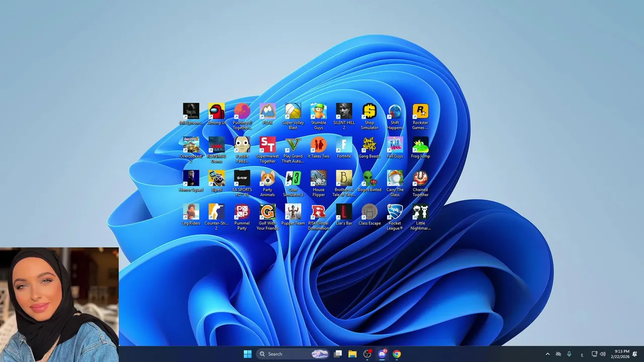Open the RISK Global Domination shortcut
This screenshot has width=644, height=362.
click(x=318, y=217)
